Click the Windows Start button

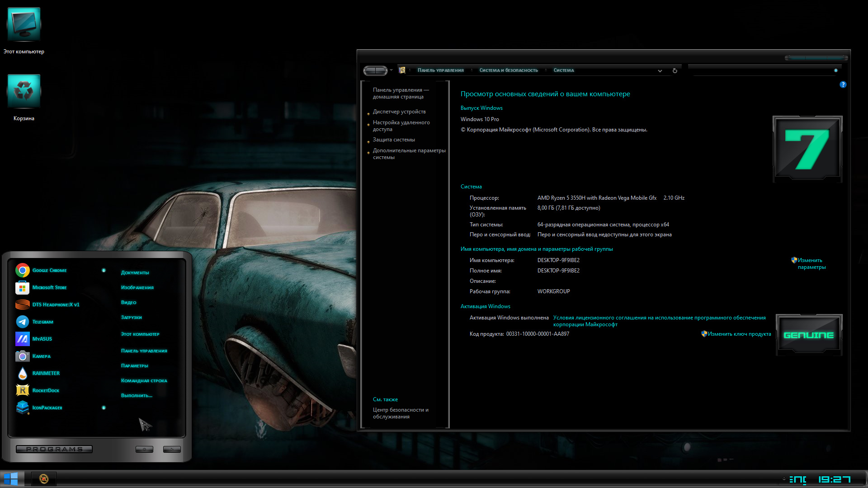10,479
